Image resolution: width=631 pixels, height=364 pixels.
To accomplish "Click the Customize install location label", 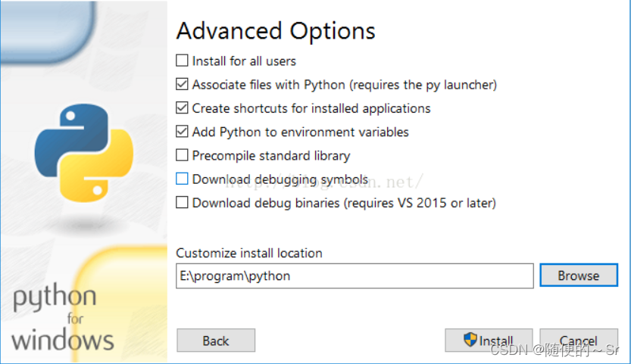I will coord(249,253).
